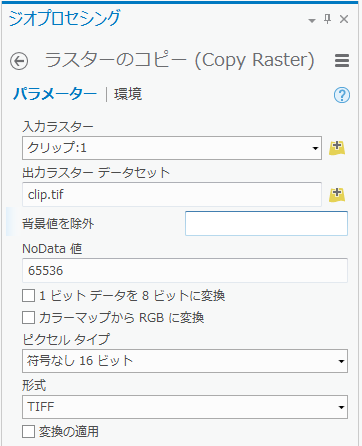Click the NoData 値 label

[52, 248]
